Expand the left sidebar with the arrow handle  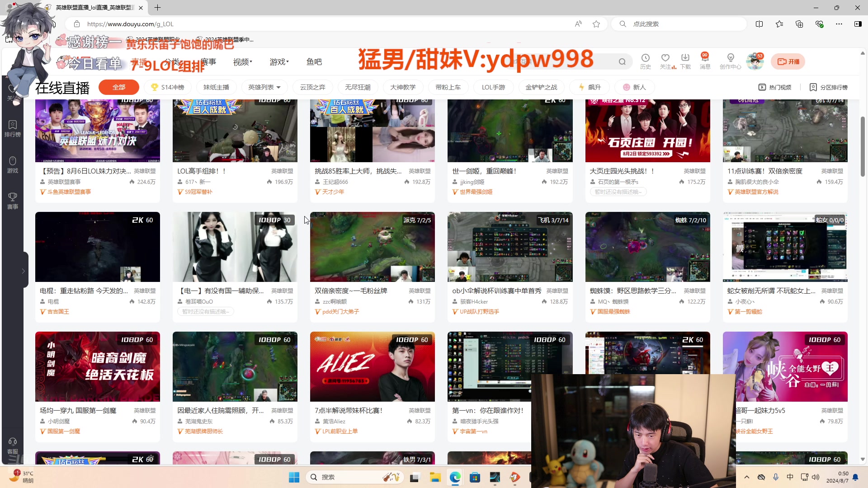click(23, 271)
